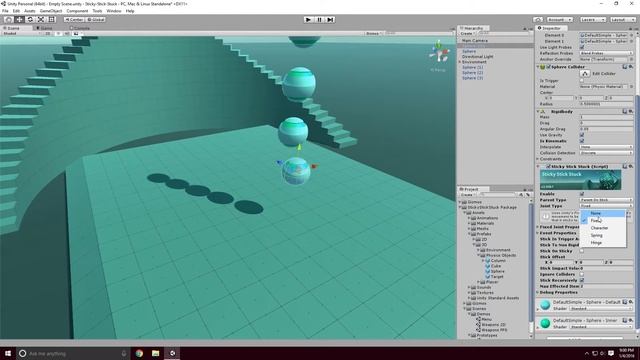Toggle Stick Recursively checkbox
The height and width of the screenshot is (360, 640).
pyautogui.click(x=582, y=280)
